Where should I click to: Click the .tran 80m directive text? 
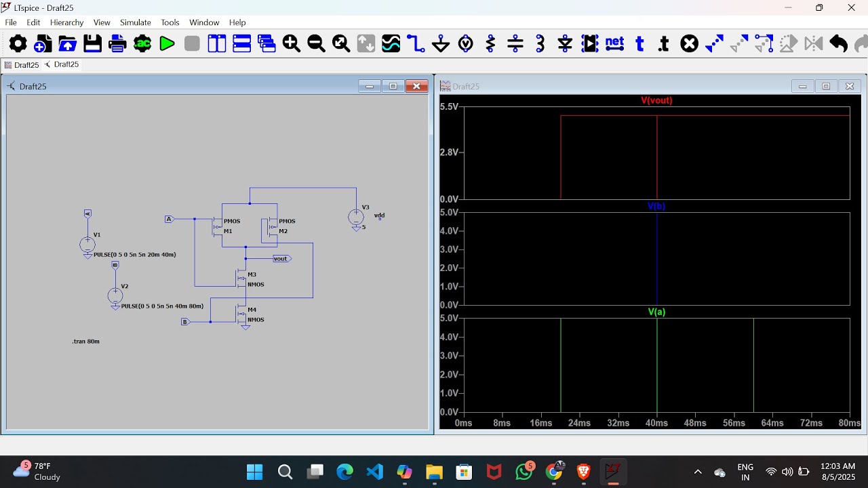(x=86, y=342)
